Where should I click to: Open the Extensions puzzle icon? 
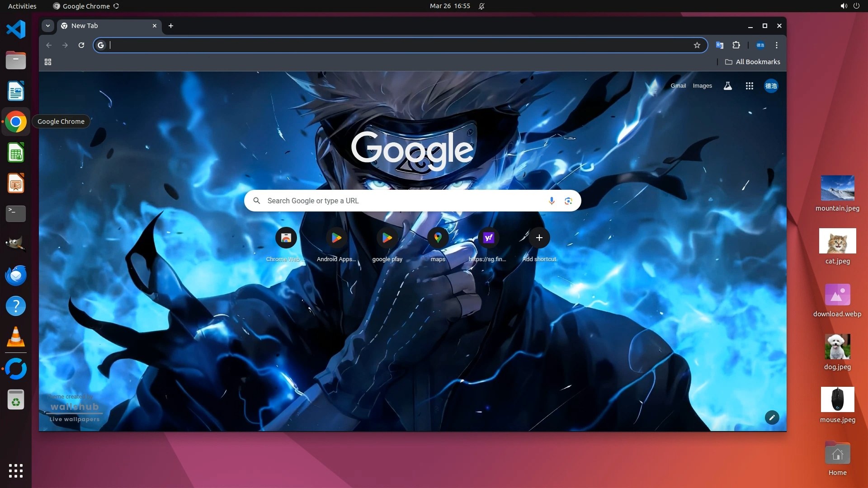pyautogui.click(x=736, y=45)
